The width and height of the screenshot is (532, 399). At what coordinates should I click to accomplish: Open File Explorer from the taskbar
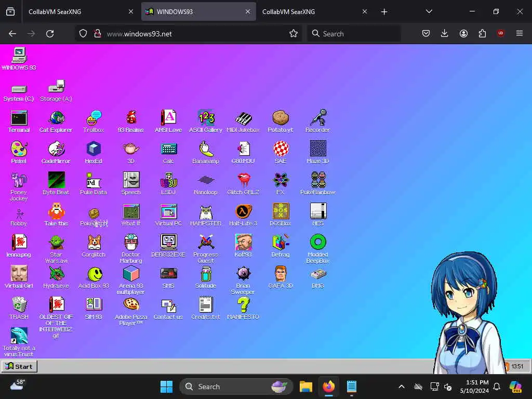[305, 387]
